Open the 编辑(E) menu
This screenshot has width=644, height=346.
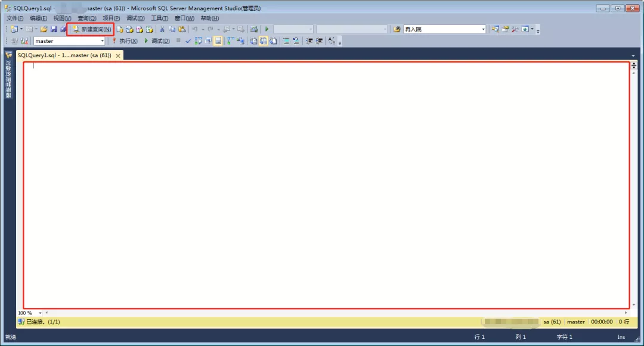click(38, 18)
